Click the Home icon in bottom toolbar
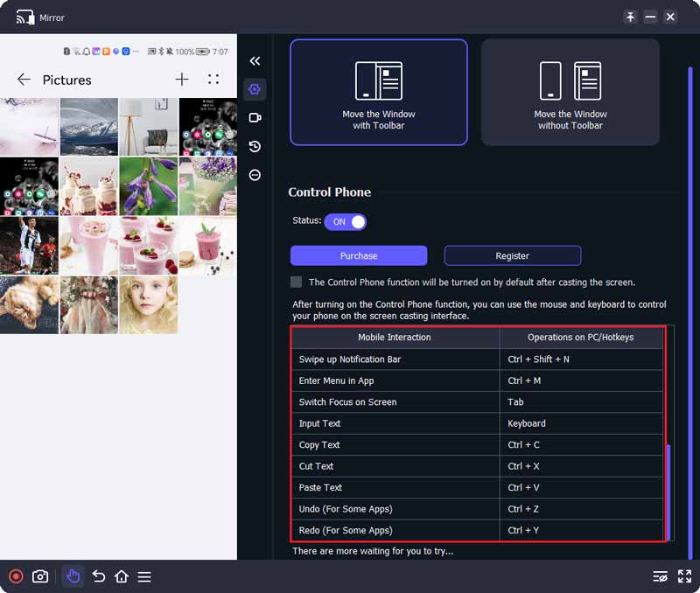Screen dimensions: 700x593 click(x=122, y=576)
